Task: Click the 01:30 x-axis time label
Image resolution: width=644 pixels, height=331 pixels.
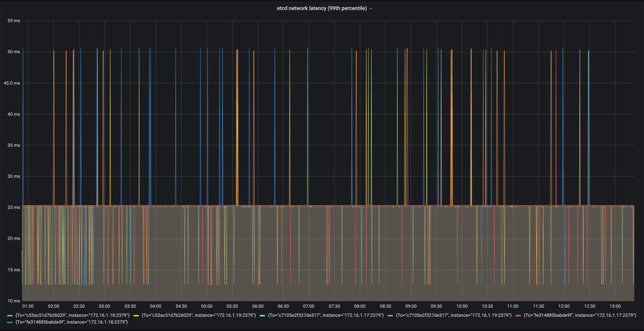Action: pos(28,306)
